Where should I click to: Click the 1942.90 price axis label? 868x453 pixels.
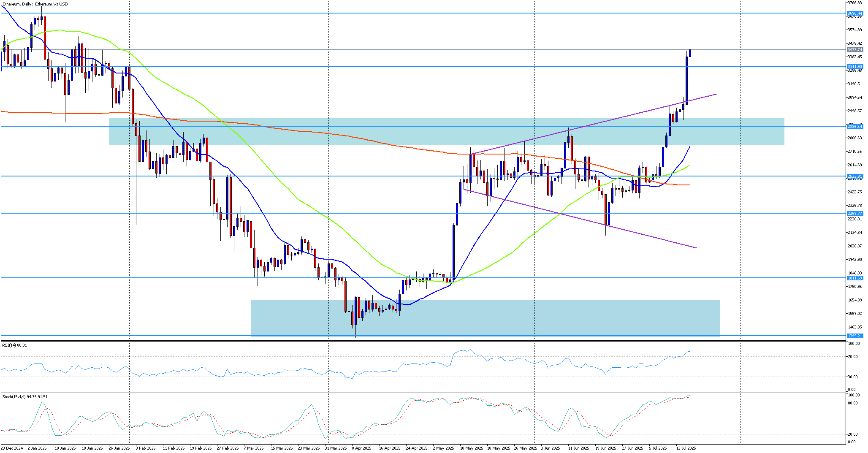click(855, 260)
